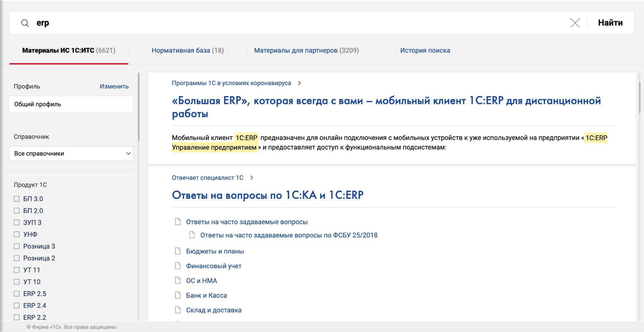Check the БП 2.0 product checkbox
The image size is (644, 332).
click(17, 211)
